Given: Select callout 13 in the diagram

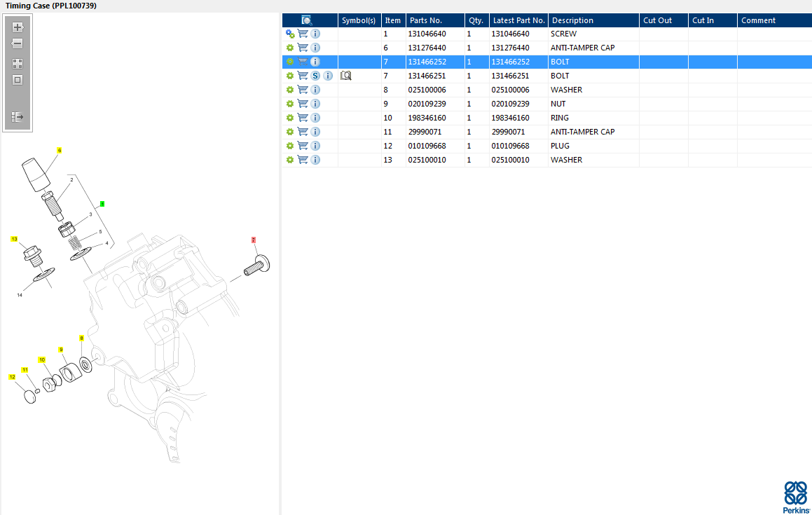Looking at the screenshot, I should pos(15,239).
